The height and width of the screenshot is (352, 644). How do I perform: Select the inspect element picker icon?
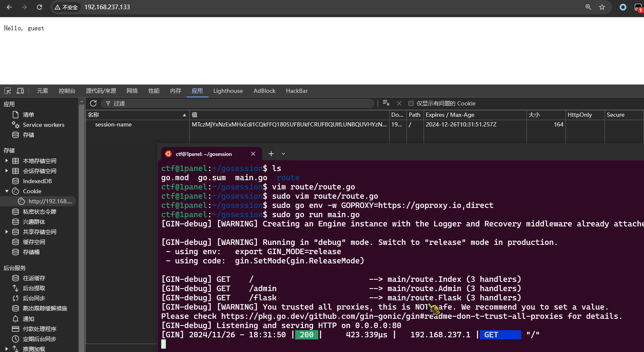8,91
